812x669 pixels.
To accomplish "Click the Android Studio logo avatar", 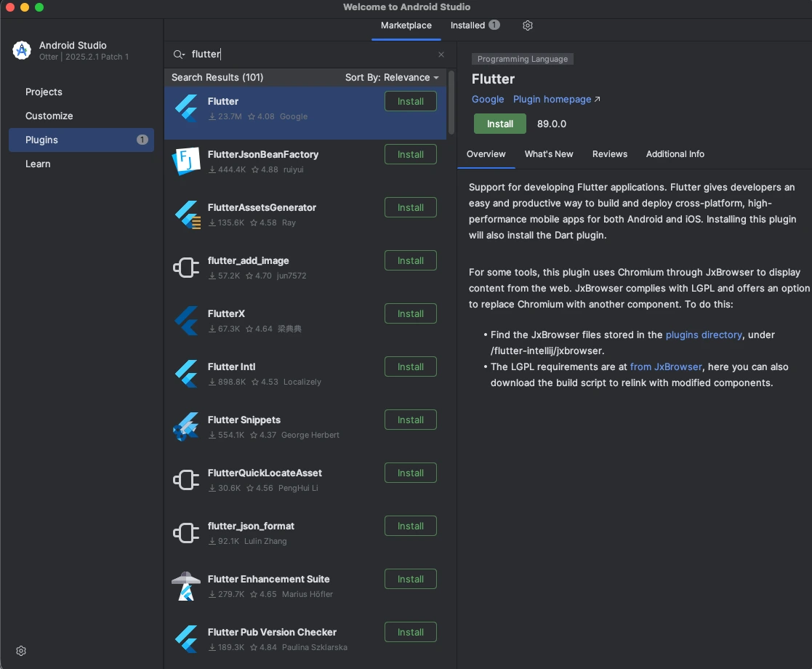I will [x=21, y=50].
